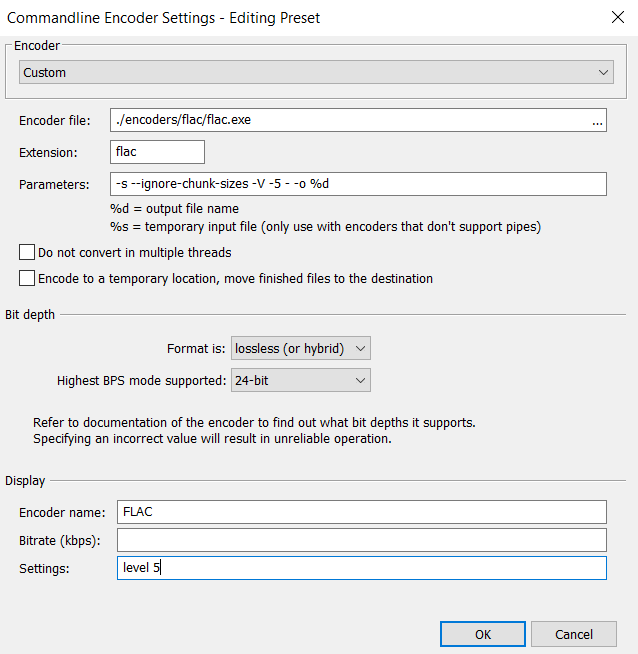638x654 pixels.
Task: Open Highest BPS mode supported 24-bit dropdown
Action: pos(301,380)
